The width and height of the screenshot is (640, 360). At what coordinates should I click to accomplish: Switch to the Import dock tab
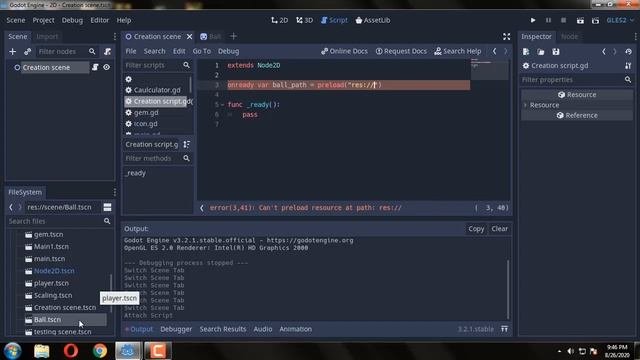click(x=47, y=36)
